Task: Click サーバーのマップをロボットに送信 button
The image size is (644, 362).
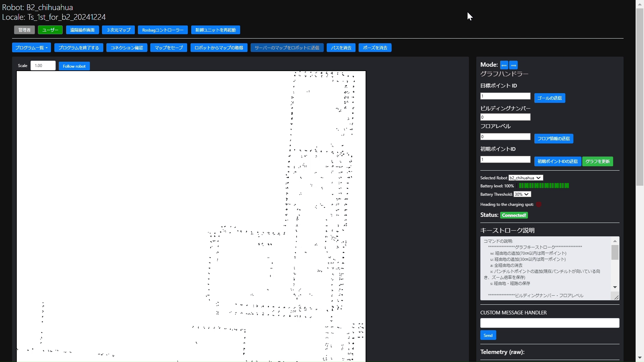Action: coord(287,48)
